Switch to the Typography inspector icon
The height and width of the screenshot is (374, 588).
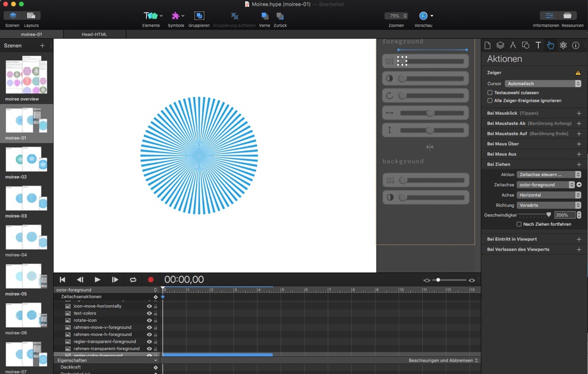pos(538,45)
